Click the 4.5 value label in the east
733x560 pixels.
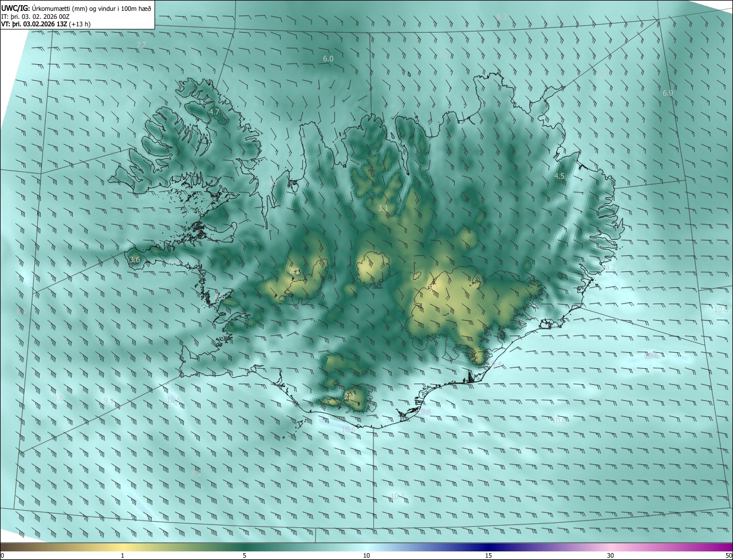(559, 176)
